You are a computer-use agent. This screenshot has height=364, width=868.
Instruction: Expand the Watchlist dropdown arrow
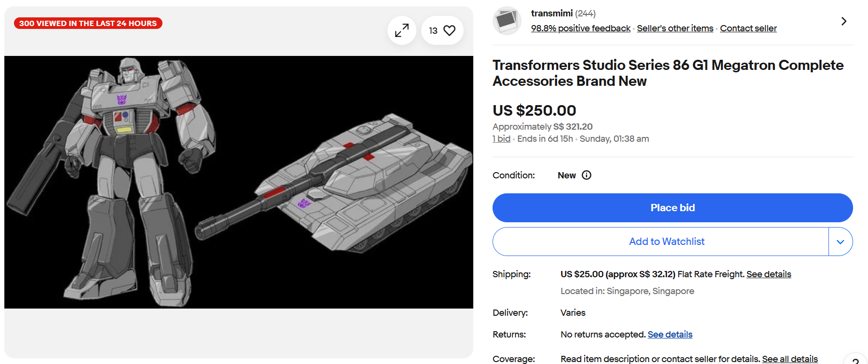click(840, 242)
